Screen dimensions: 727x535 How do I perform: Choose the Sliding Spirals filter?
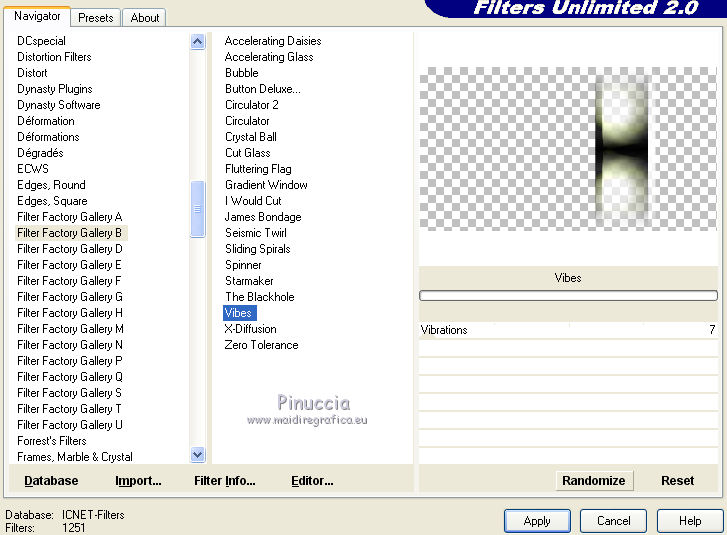(257, 249)
